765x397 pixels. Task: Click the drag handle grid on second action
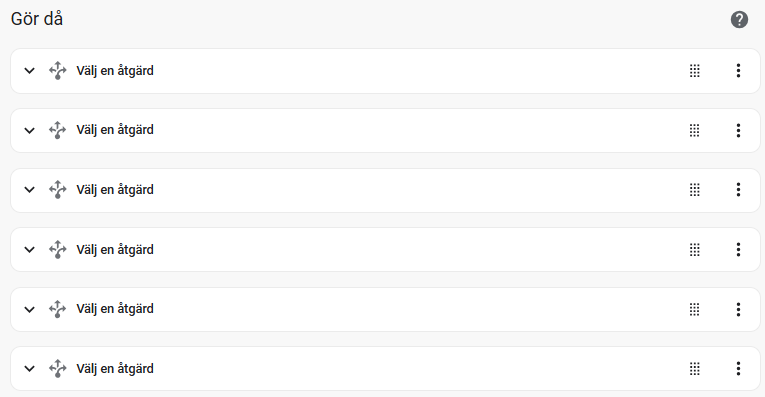(695, 130)
